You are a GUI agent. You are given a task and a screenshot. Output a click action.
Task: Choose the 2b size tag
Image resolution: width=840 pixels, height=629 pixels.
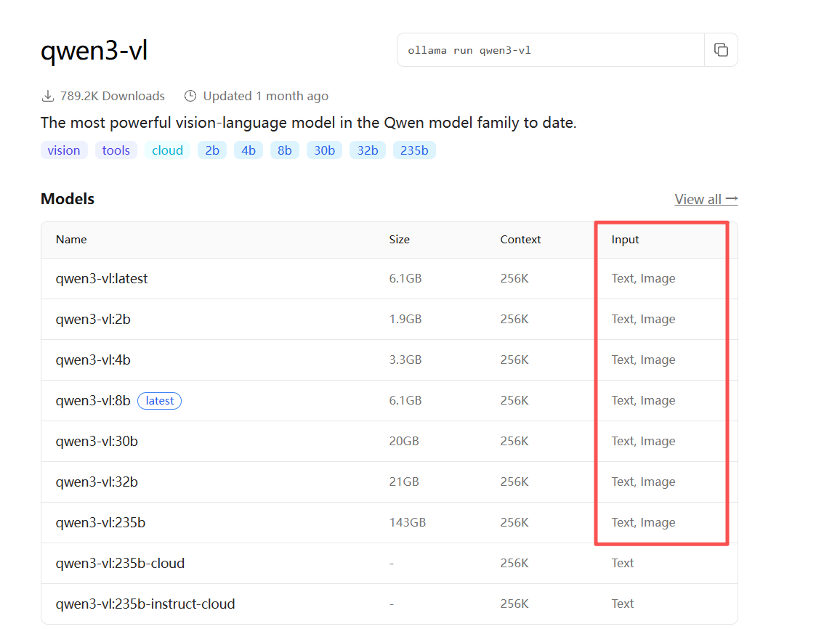coord(212,150)
